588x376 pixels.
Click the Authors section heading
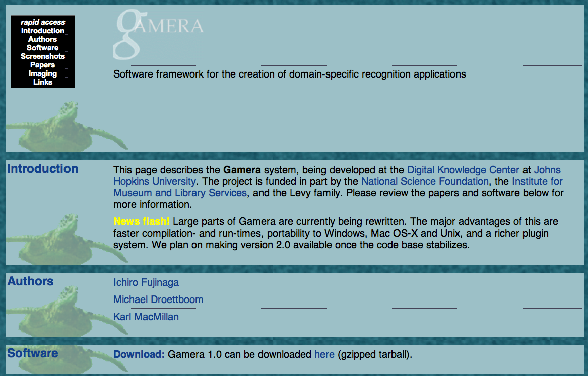point(30,281)
